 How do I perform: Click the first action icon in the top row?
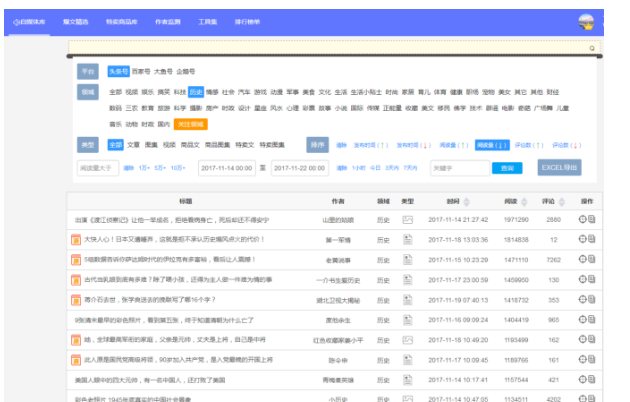582,219
